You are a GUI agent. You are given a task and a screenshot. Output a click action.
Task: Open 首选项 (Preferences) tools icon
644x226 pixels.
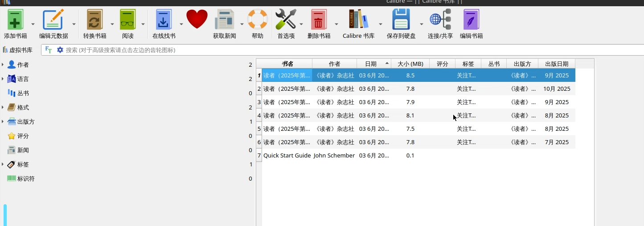pos(286,20)
